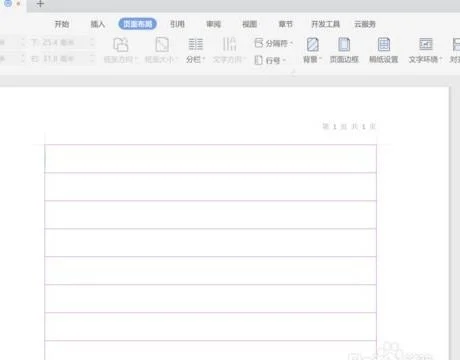Add a new document tab with plus

(40, 4)
